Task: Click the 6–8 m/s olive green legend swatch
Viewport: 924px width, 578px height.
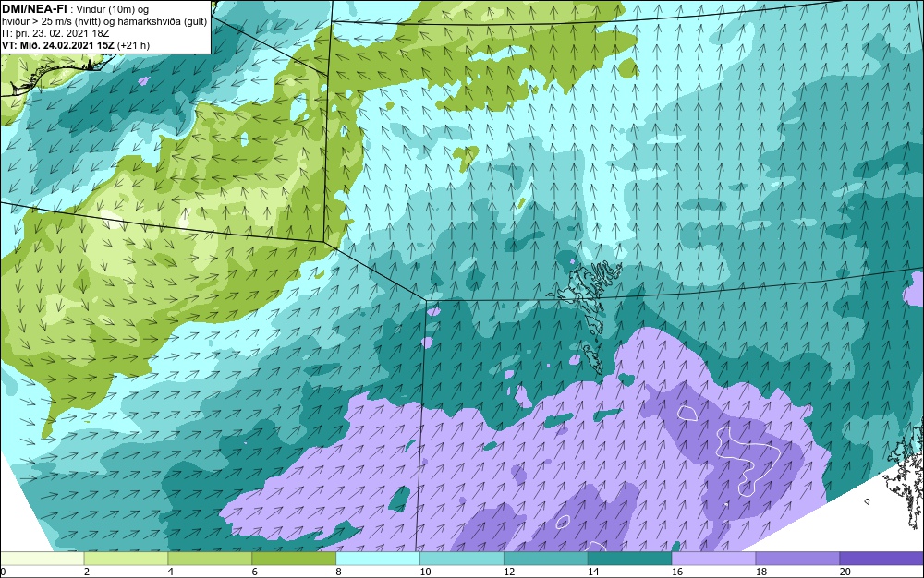Action: tap(294, 558)
